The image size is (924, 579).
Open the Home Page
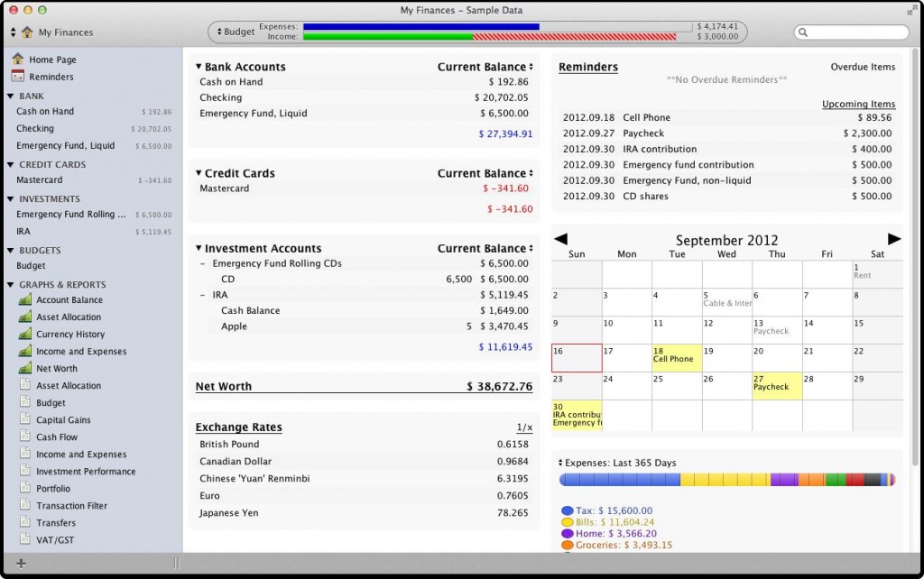pyautogui.click(x=54, y=59)
